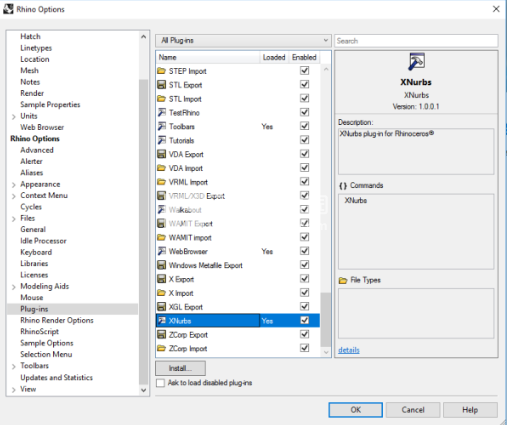
Task: Disable the STEP Import plug-in checkbox
Action: point(304,71)
